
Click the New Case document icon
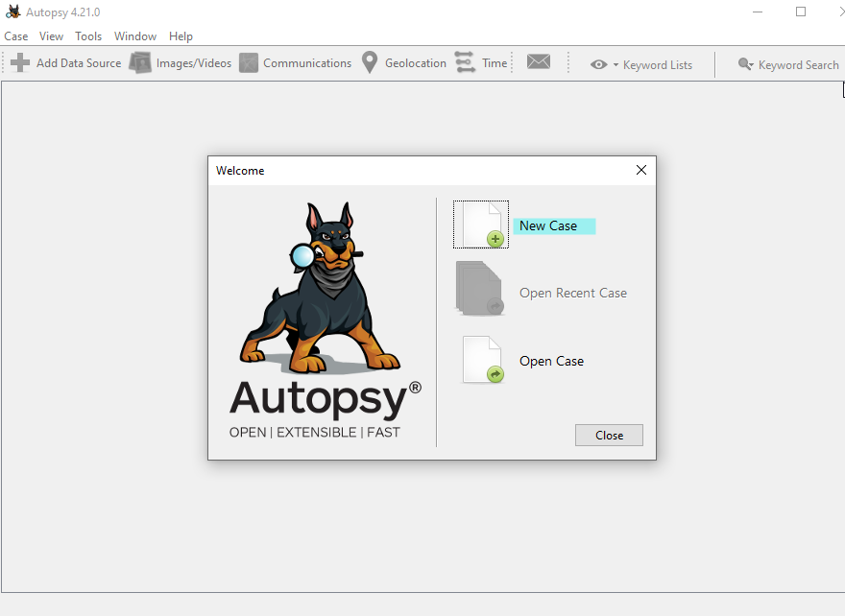[481, 225]
